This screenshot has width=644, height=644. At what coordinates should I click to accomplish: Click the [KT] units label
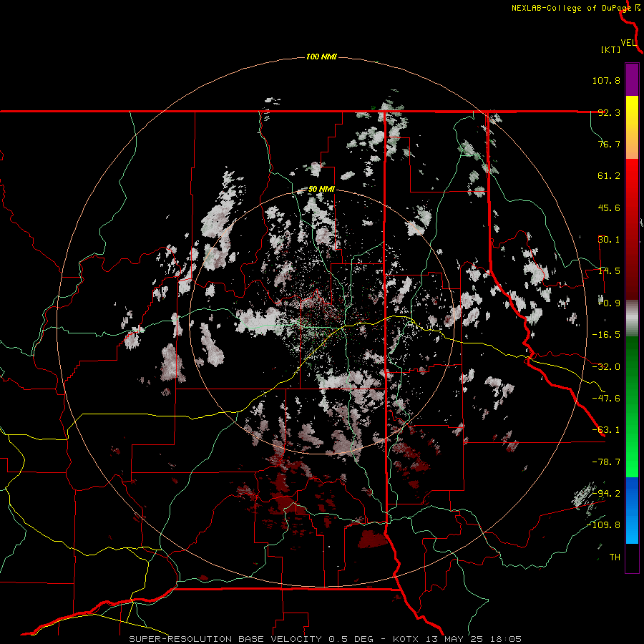[x=610, y=49]
